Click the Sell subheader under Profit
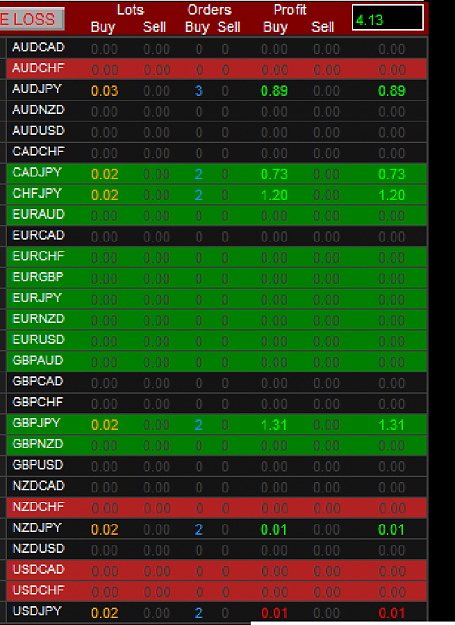 pyautogui.click(x=323, y=27)
